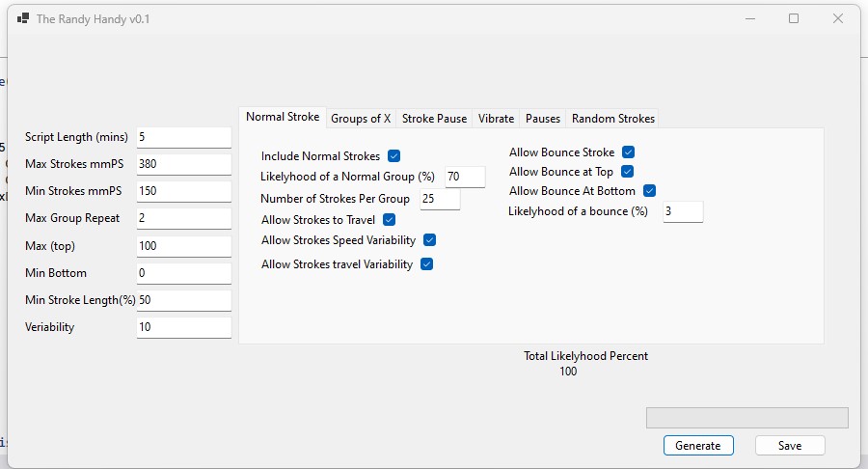Close the Randy Handy window
Screen dimensions: 868x469
(838, 19)
